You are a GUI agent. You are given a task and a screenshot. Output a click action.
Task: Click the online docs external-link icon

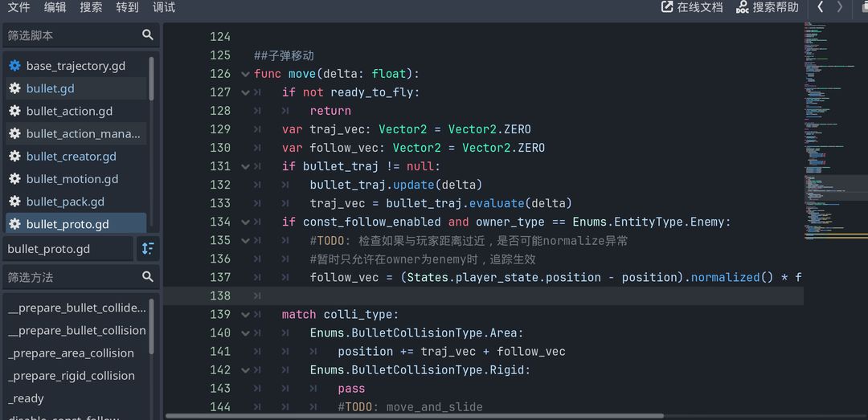point(667,7)
